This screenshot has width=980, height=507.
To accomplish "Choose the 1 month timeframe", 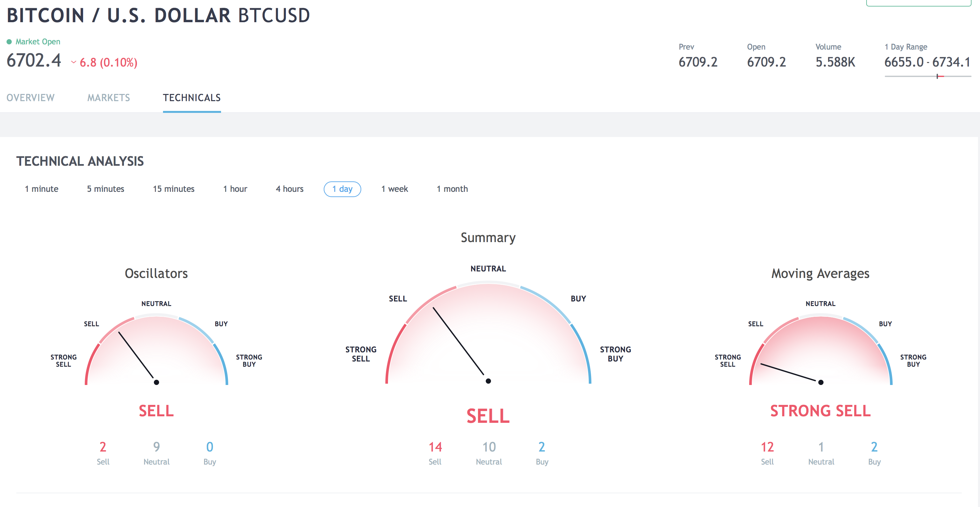I will tap(452, 189).
